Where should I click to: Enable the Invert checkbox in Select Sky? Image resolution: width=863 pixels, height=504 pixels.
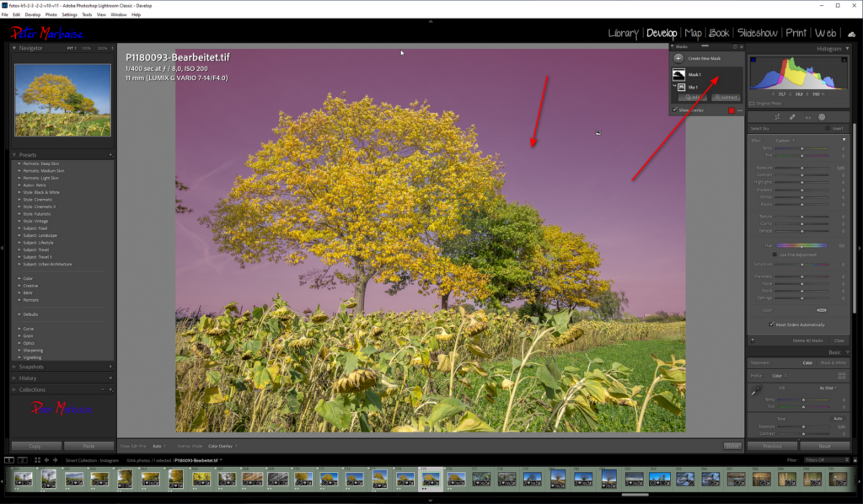tap(828, 128)
